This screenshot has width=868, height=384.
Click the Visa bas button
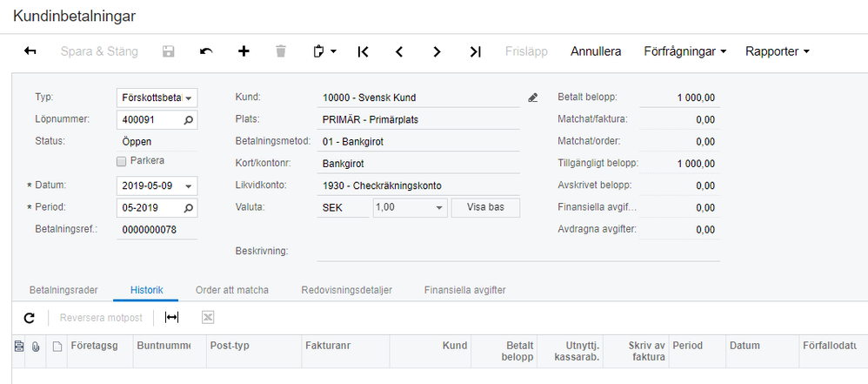point(485,208)
